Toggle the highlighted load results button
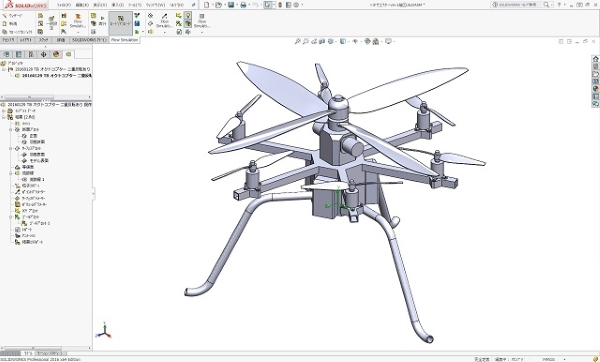The image size is (600, 362). point(121,23)
